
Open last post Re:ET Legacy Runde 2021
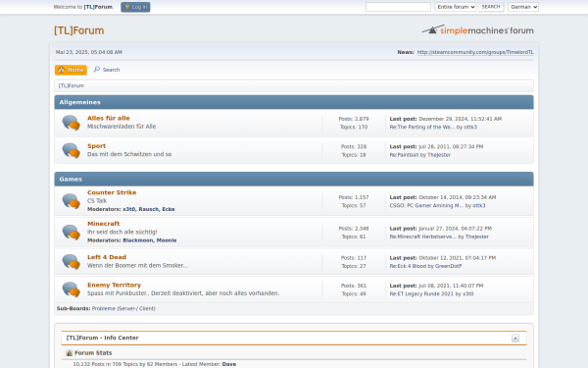421,293
